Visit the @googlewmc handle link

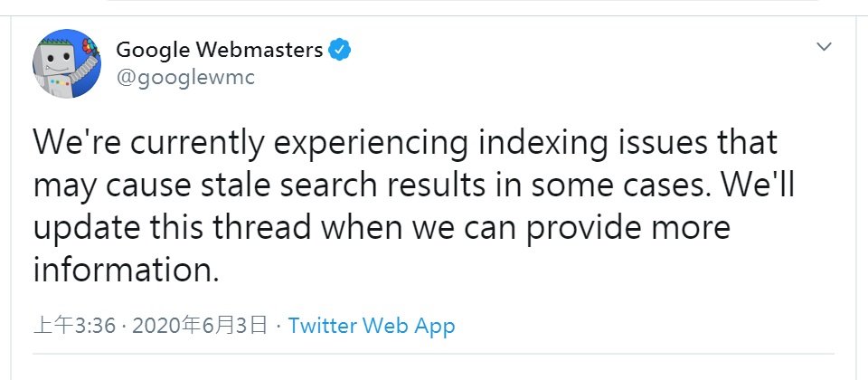tap(185, 78)
